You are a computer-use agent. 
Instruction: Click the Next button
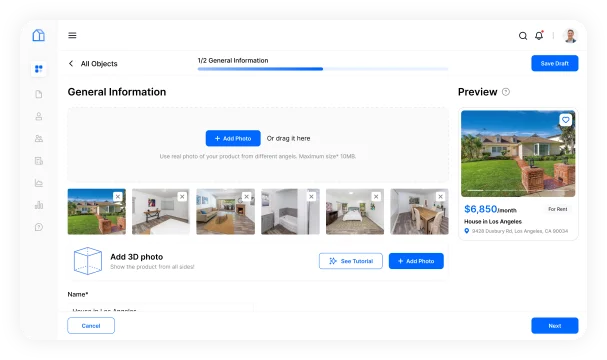pyautogui.click(x=555, y=326)
